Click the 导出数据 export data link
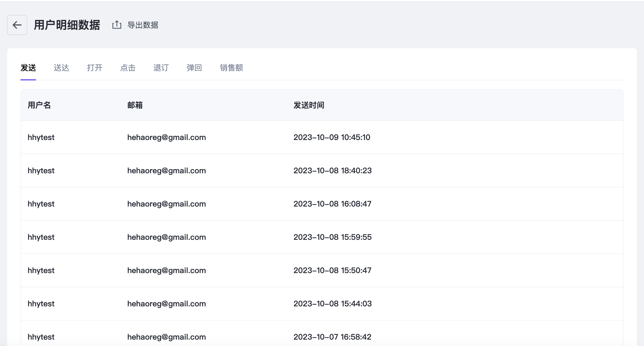 tap(143, 25)
